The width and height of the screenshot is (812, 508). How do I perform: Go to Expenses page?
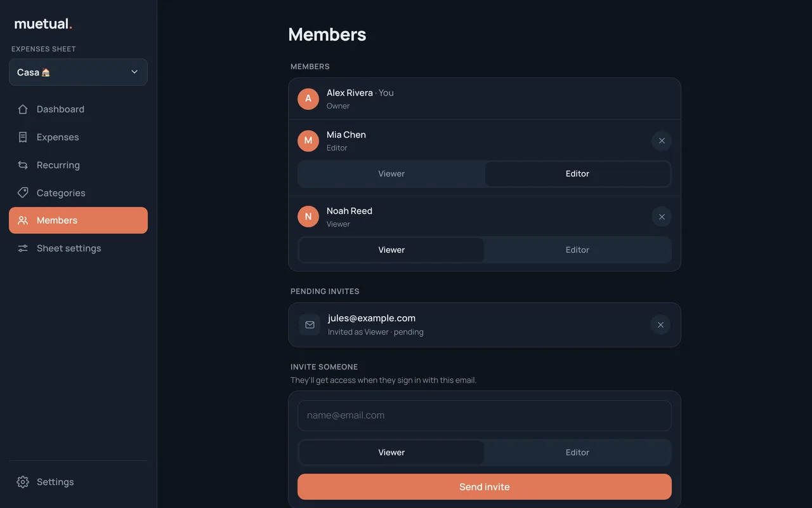(78, 137)
